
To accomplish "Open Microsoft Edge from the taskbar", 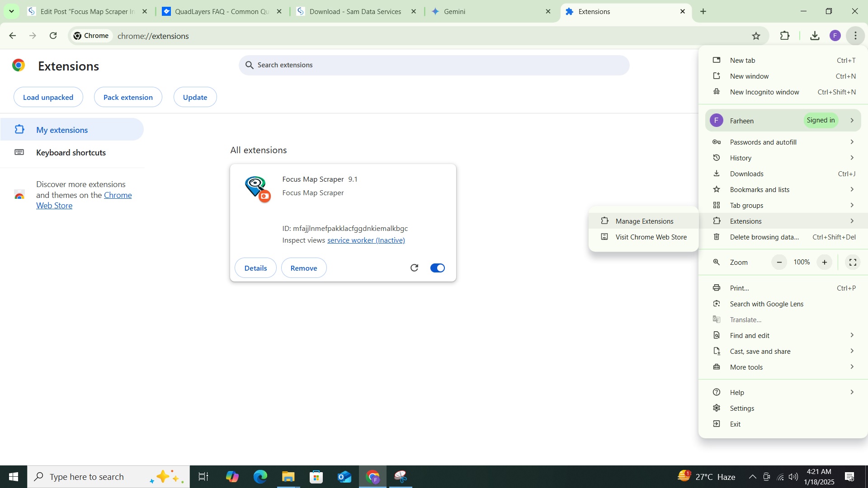I will pyautogui.click(x=260, y=477).
